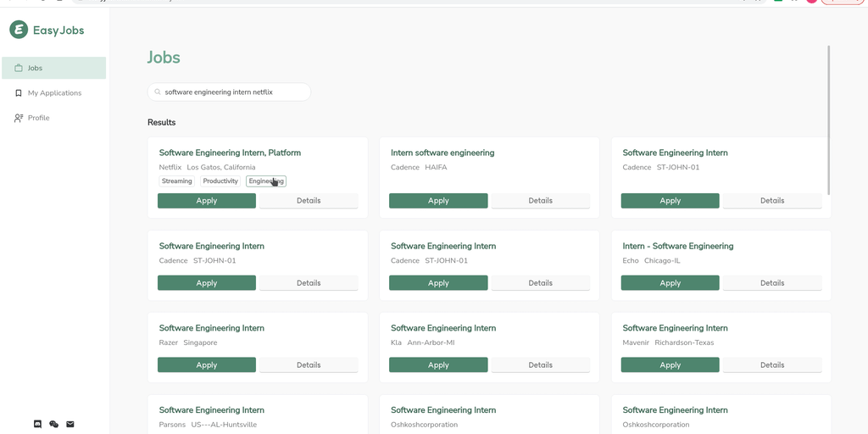
Task: Click the Streaming tag on Netflix job
Action: coord(177,181)
